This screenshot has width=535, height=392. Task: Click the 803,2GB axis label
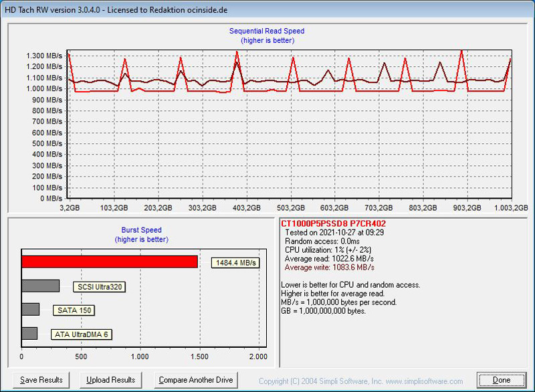coord(423,208)
